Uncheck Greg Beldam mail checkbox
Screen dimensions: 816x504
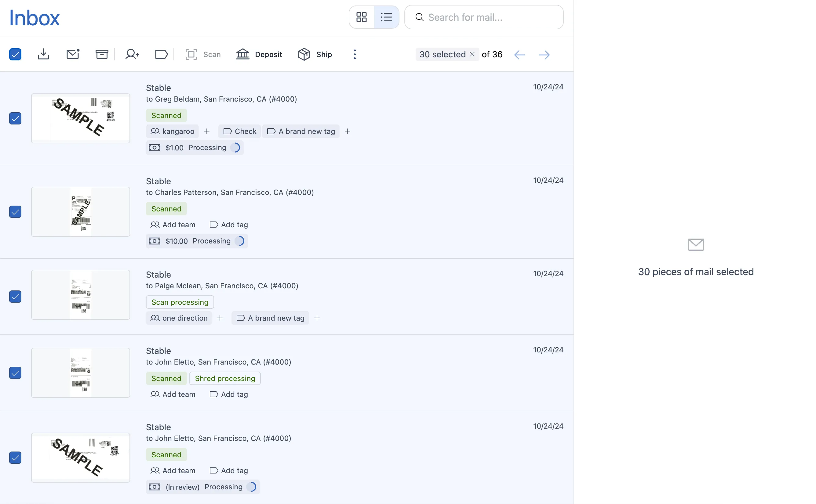click(15, 118)
